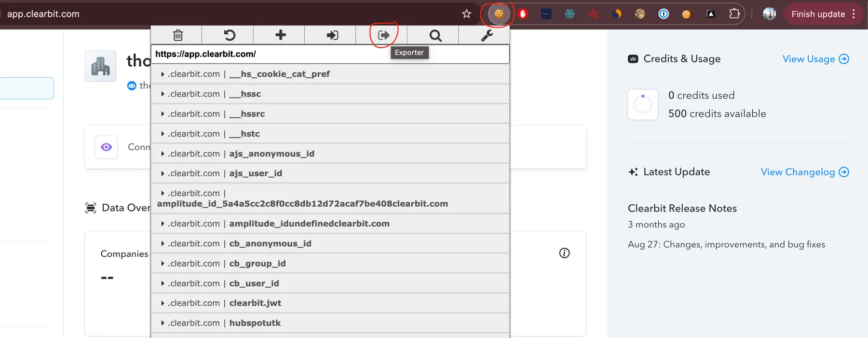This screenshot has width=868, height=338.
Task: Expand the __hs_cookie_cat_pref cookie row
Action: [x=330, y=74]
